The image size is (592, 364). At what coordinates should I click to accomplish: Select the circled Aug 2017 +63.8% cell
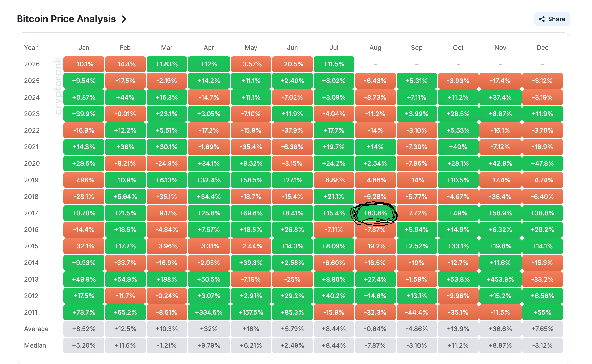[375, 213]
